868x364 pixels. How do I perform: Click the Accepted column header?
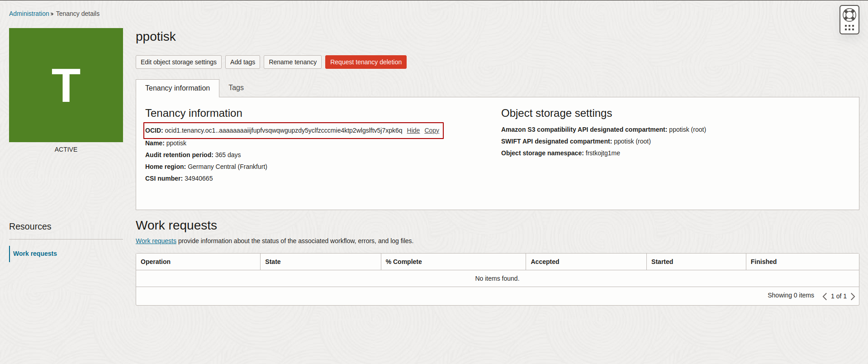click(x=586, y=262)
